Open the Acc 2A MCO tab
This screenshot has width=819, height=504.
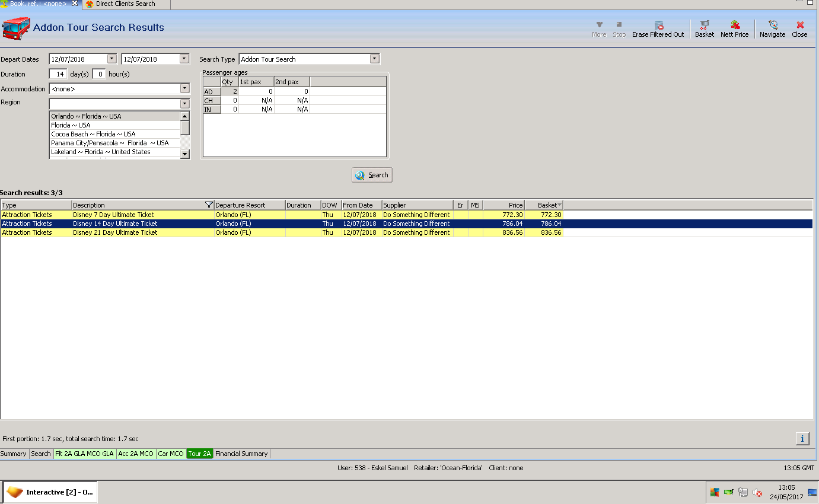click(136, 454)
